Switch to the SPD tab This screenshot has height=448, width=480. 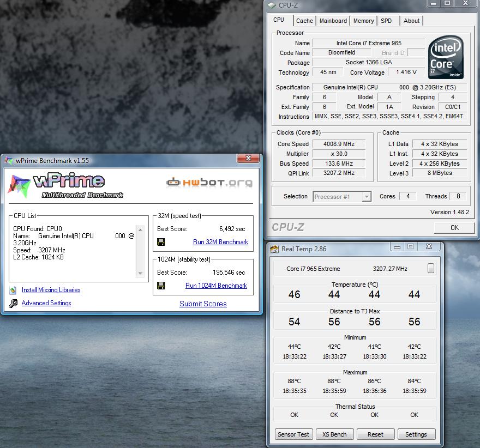pos(386,21)
